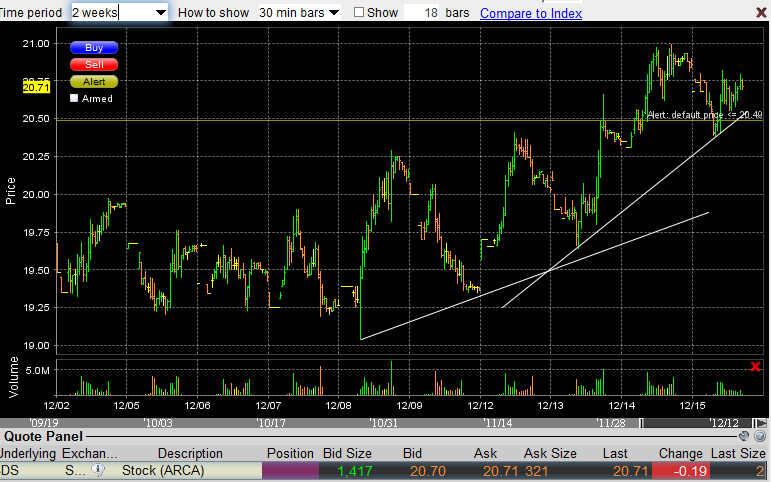Click the Change column header
This screenshot has width=771, height=482.
click(681, 453)
